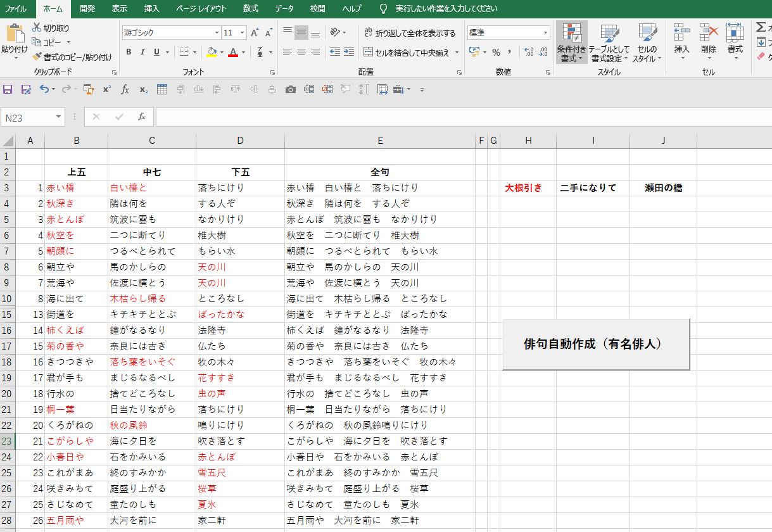Increase the cell indent
The width and height of the screenshot is (772, 532).
[350, 52]
